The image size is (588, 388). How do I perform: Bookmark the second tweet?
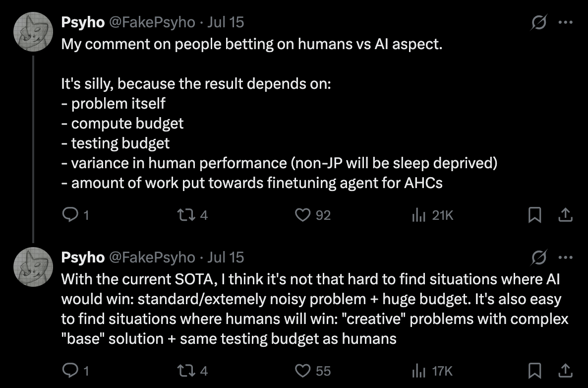[534, 371]
